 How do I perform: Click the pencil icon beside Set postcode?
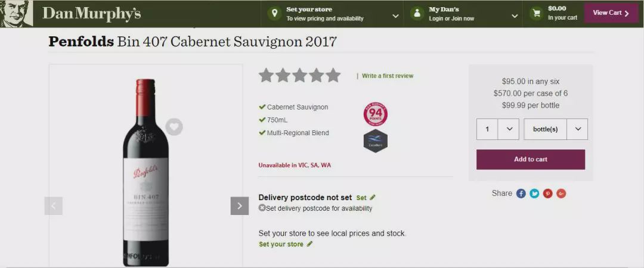[373, 198]
